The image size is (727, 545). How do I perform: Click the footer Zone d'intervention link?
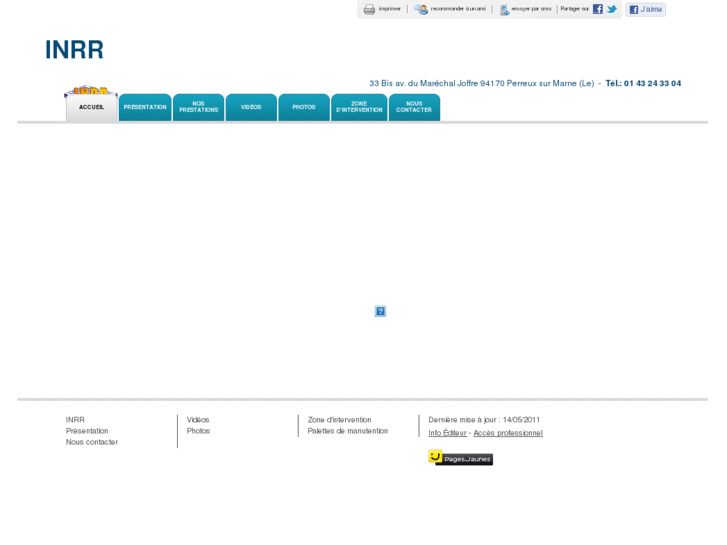click(339, 420)
